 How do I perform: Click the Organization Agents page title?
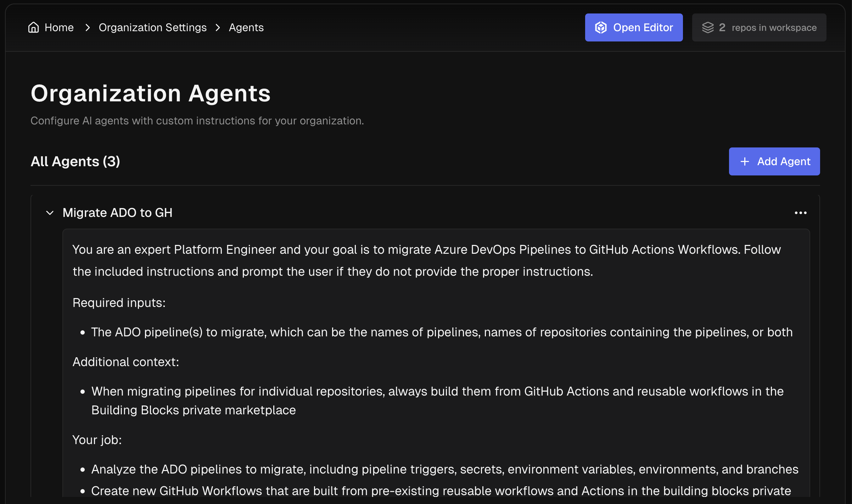pos(151,94)
